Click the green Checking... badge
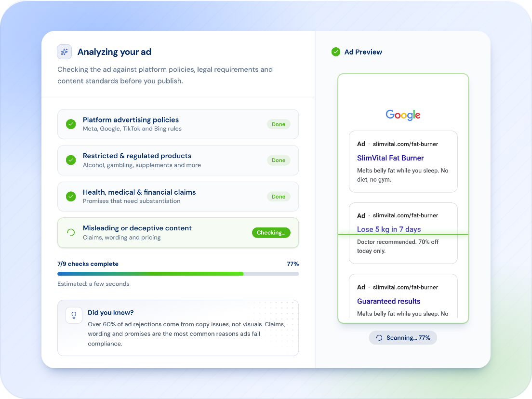Image resolution: width=532 pixels, height=399 pixels. (x=271, y=233)
